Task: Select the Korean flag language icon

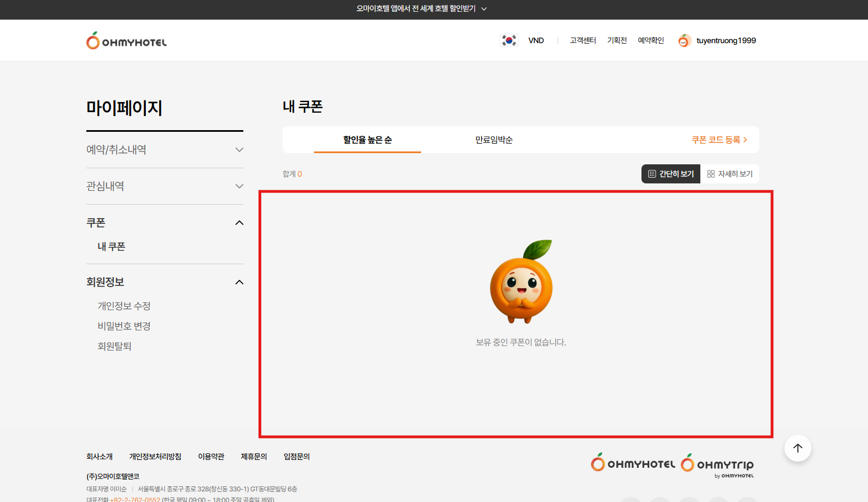Action: click(509, 40)
